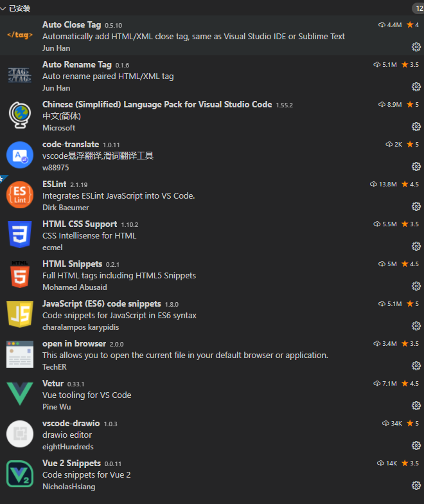Click Auto Rename Tag extension icon
Screen dimensions: 424x504
coord(20,75)
